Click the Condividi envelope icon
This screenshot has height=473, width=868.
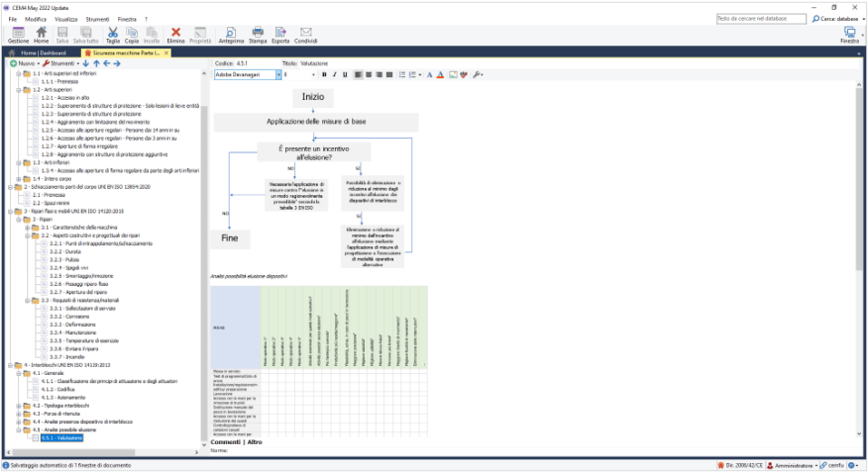click(306, 34)
